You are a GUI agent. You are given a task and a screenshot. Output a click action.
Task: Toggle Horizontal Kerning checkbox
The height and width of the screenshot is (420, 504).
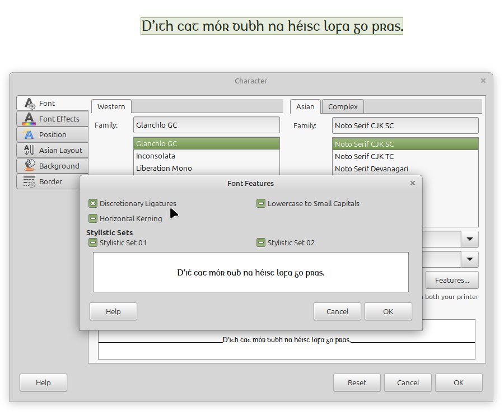pos(93,218)
